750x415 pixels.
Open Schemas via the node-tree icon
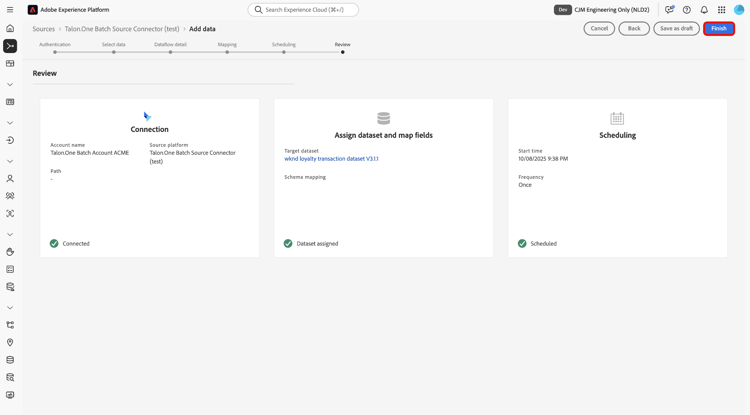click(10, 325)
